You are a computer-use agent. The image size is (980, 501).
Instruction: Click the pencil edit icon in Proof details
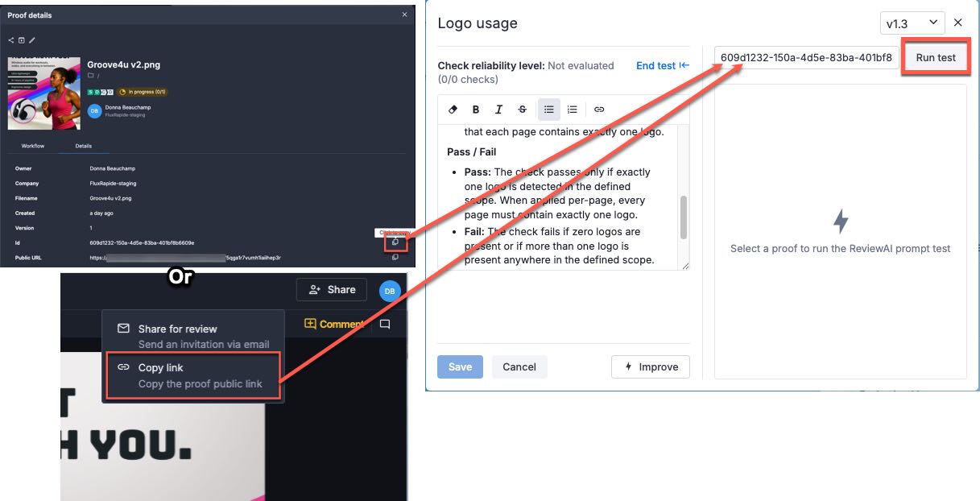[32, 40]
